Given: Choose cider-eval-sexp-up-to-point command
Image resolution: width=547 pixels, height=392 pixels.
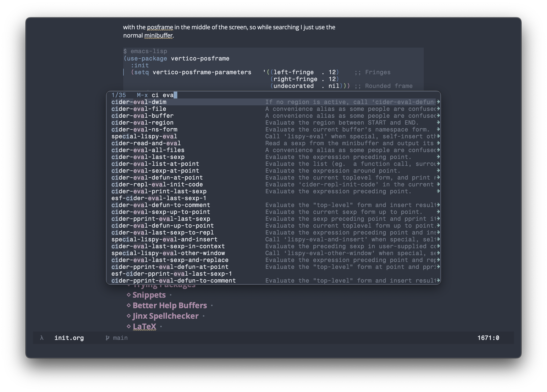Looking at the screenshot, I should [x=273, y=212].
